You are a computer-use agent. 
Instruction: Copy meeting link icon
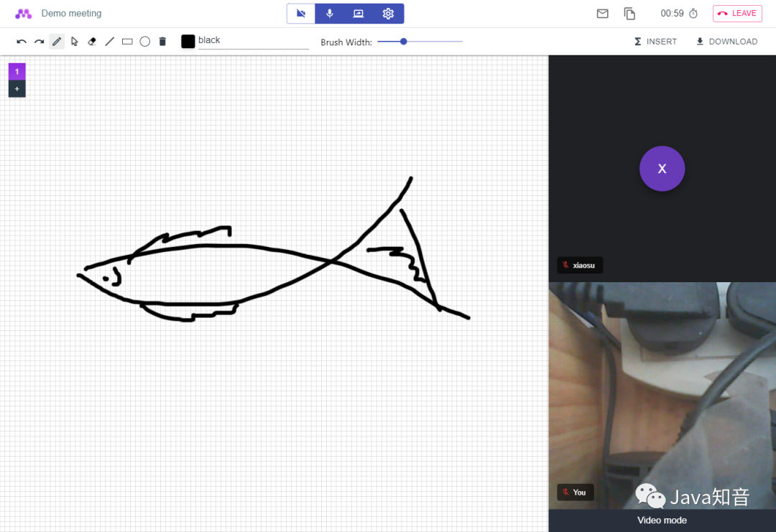tap(629, 14)
